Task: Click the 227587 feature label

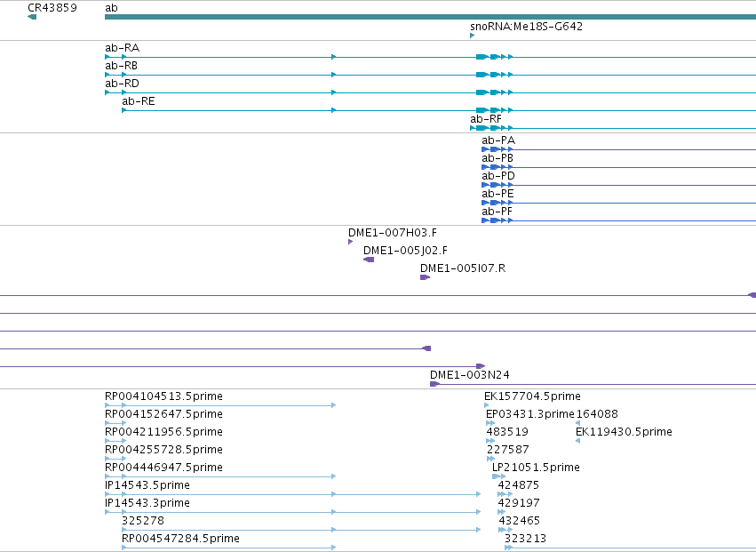Action: (x=508, y=450)
